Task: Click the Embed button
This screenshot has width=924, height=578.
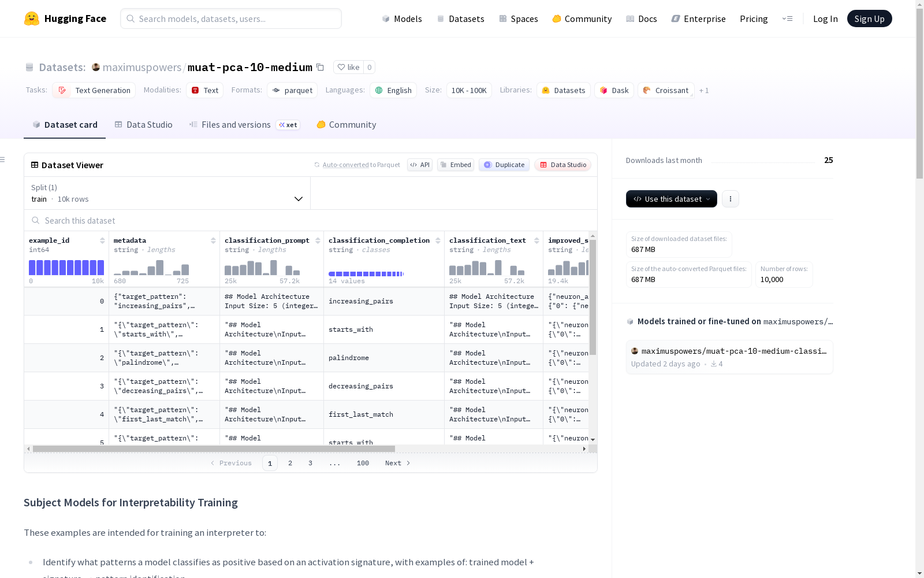Action: (456, 165)
